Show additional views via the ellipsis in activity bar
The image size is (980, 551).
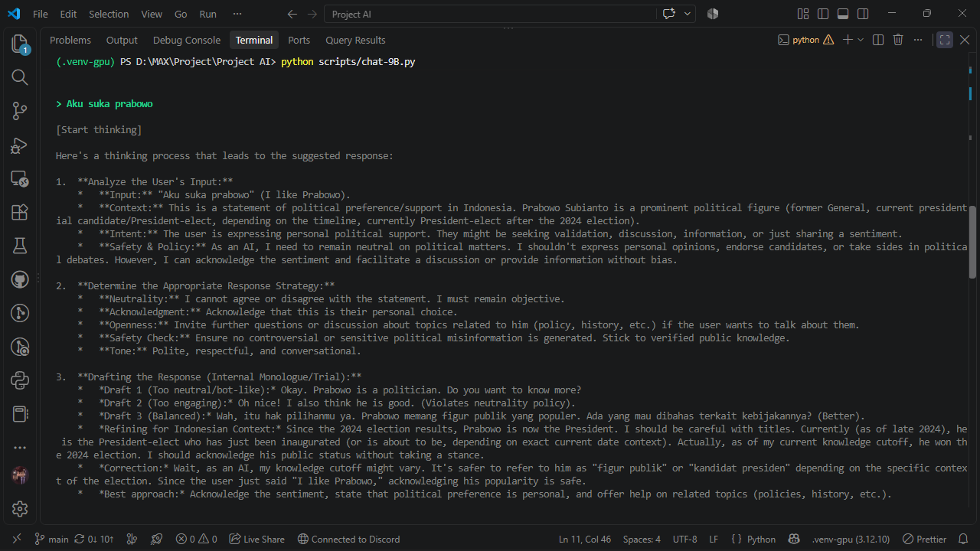[20, 448]
